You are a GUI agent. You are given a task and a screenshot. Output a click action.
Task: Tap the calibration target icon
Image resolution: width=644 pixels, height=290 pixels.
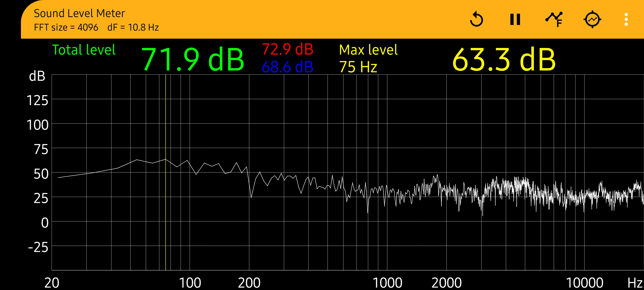pyautogui.click(x=592, y=19)
